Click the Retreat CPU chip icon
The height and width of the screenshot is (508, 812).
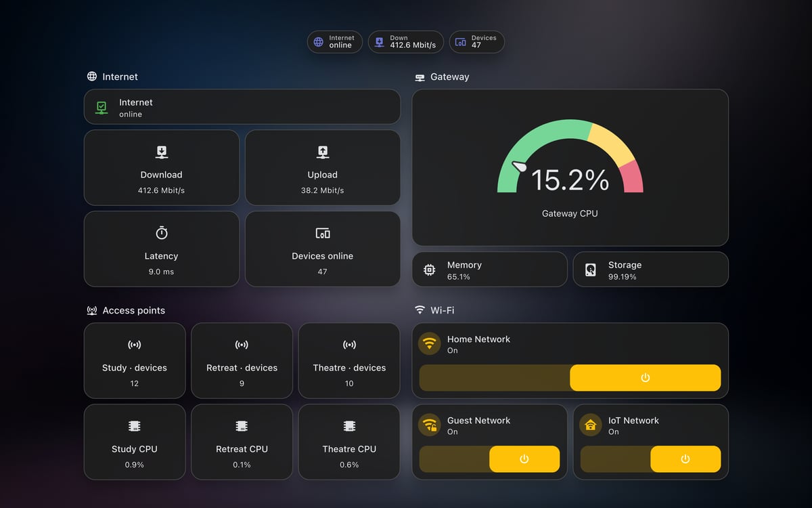click(242, 426)
